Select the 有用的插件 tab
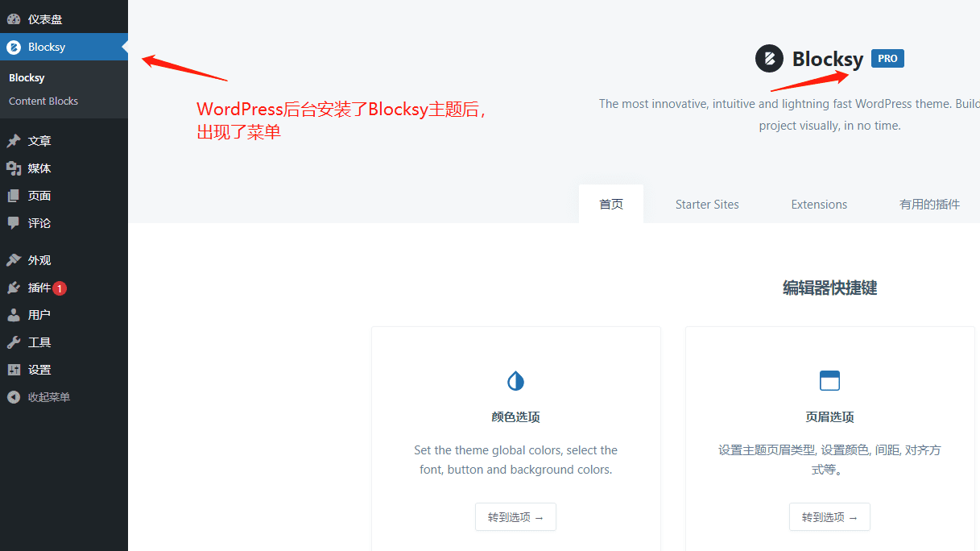980x551 pixels. tap(929, 204)
